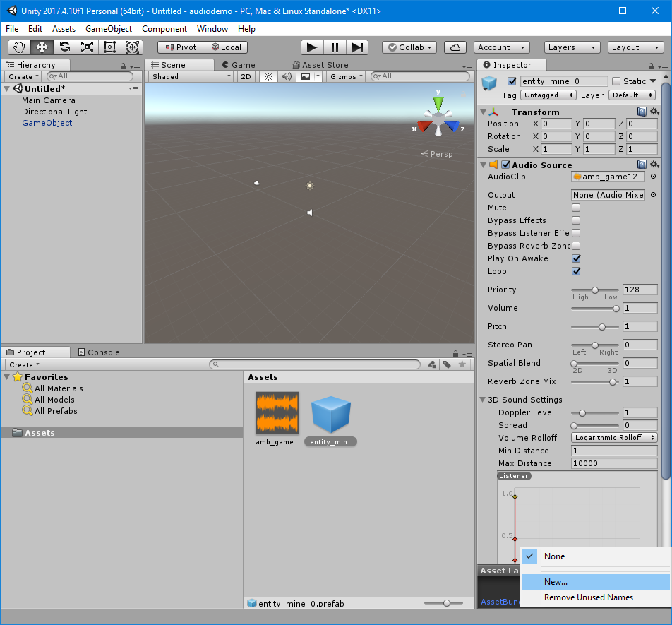Open the Tag Untagged dropdown
The height and width of the screenshot is (625, 672).
[x=548, y=95]
